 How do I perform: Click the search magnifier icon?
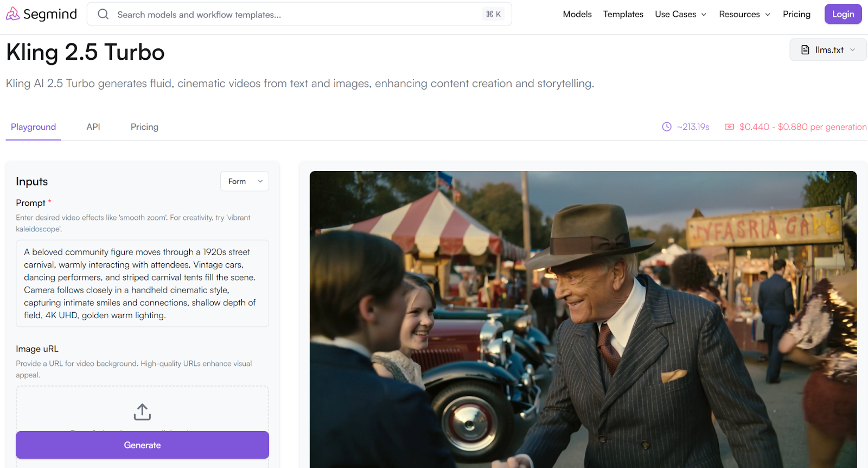pyautogui.click(x=103, y=14)
